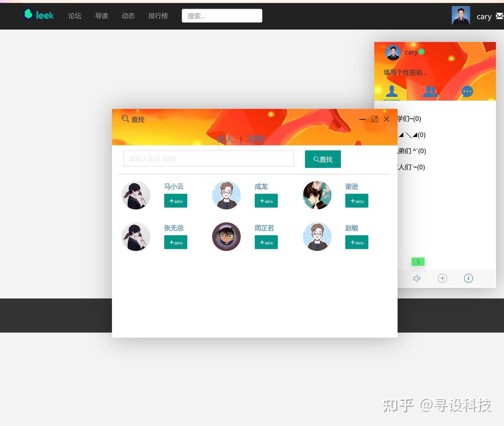Open the info icon in chat panel footer
This screenshot has width=504, height=426.
point(468,278)
